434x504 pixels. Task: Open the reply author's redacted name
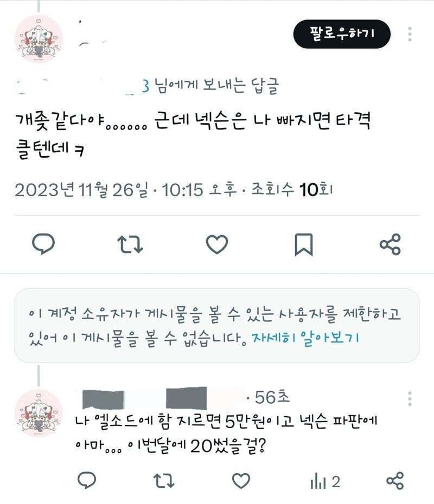tap(162, 398)
